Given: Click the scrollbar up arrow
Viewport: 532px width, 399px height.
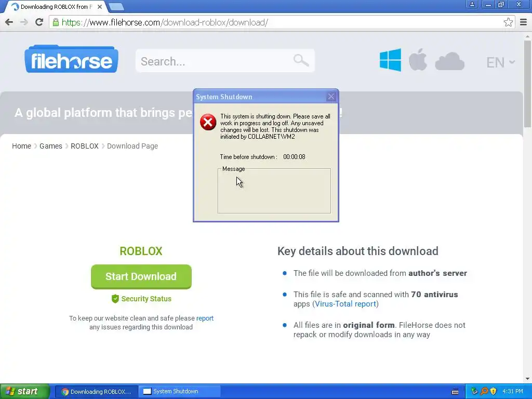Looking at the screenshot, I should coord(528,36).
